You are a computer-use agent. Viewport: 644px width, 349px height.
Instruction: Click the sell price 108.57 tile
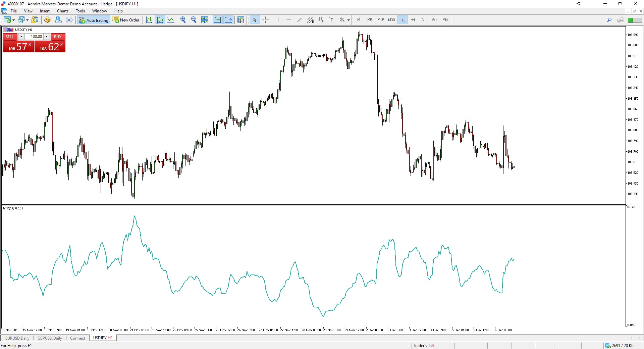[18, 46]
